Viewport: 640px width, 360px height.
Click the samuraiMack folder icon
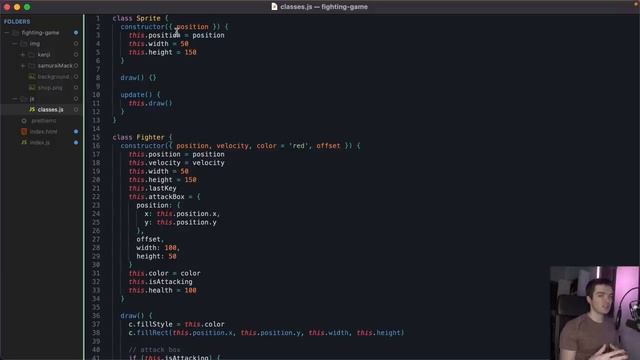[x=31, y=66]
